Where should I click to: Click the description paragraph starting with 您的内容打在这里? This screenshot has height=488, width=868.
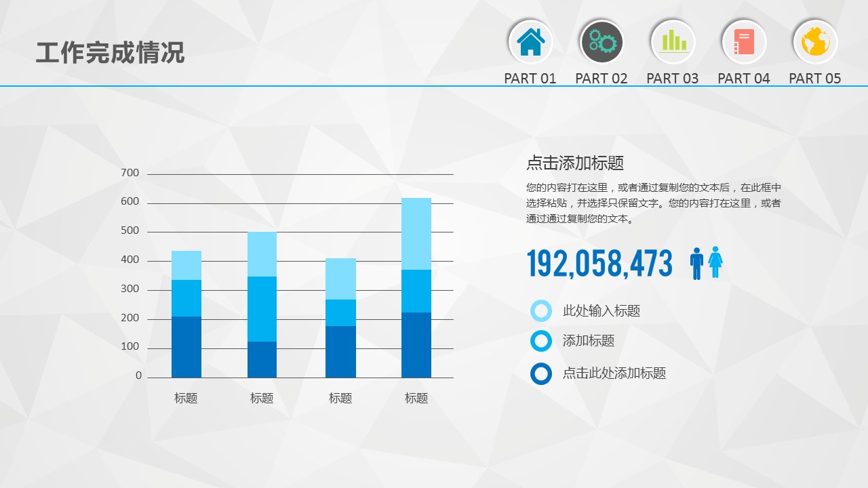pos(654,203)
